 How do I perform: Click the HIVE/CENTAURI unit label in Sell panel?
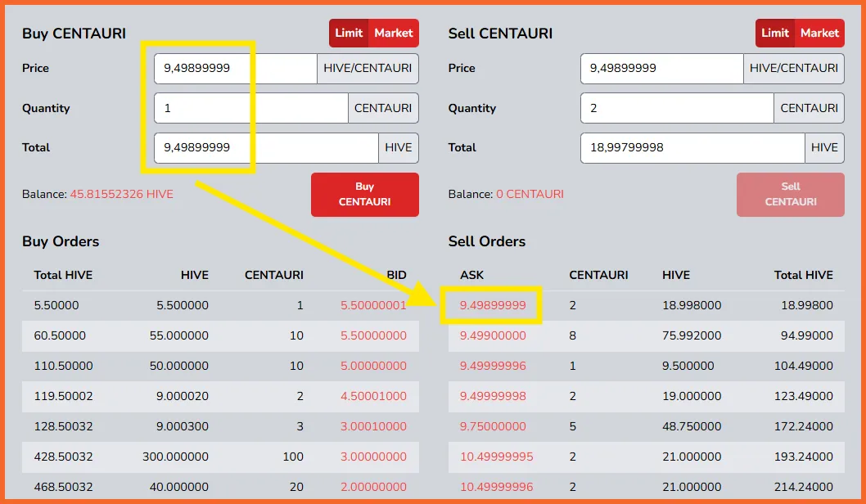pyautogui.click(x=794, y=69)
